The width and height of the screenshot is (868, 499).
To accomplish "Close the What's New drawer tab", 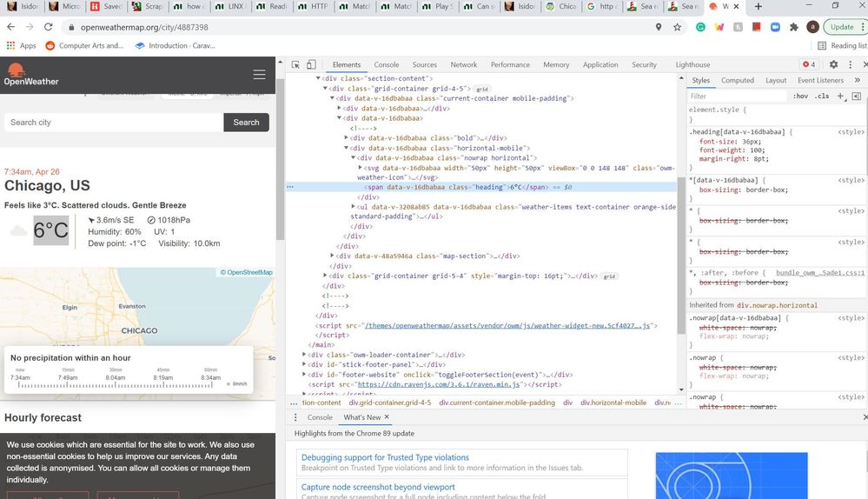I will [387, 417].
